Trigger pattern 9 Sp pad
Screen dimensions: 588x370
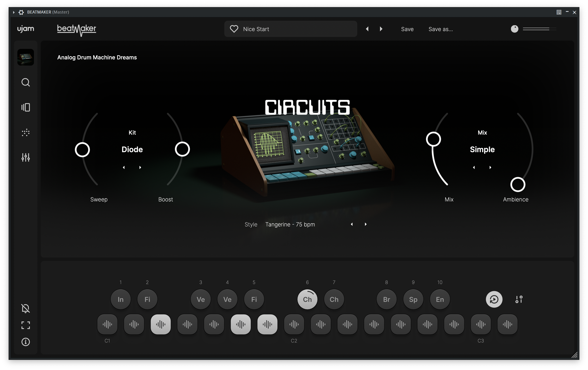tap(413, 300)
